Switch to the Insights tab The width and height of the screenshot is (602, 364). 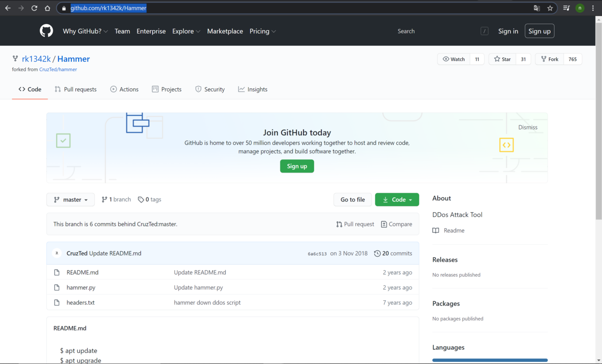click(x=253, y=89)
